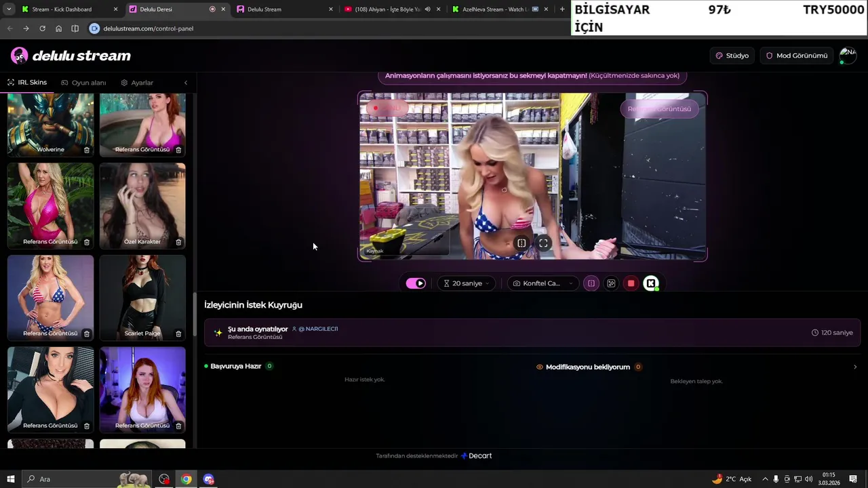Open the video preview in fullscreen
This screenshot has height=488, width=868.
[543, 243]
